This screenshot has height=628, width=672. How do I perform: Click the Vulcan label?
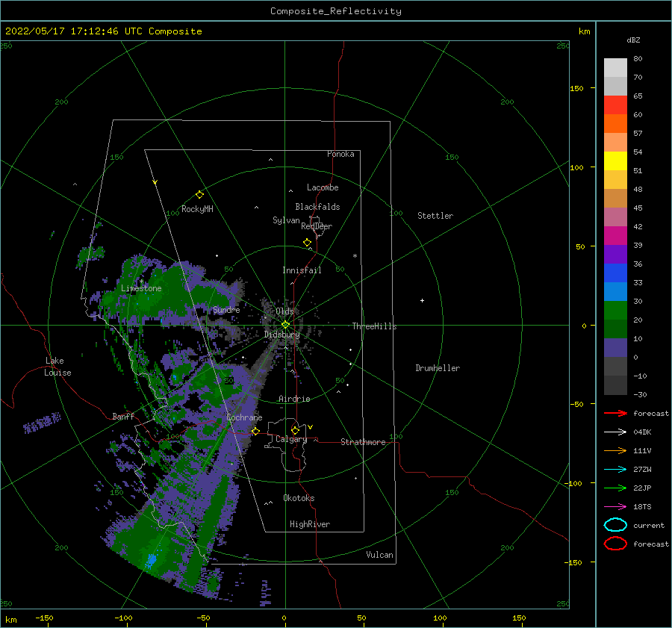coord(379,555)
